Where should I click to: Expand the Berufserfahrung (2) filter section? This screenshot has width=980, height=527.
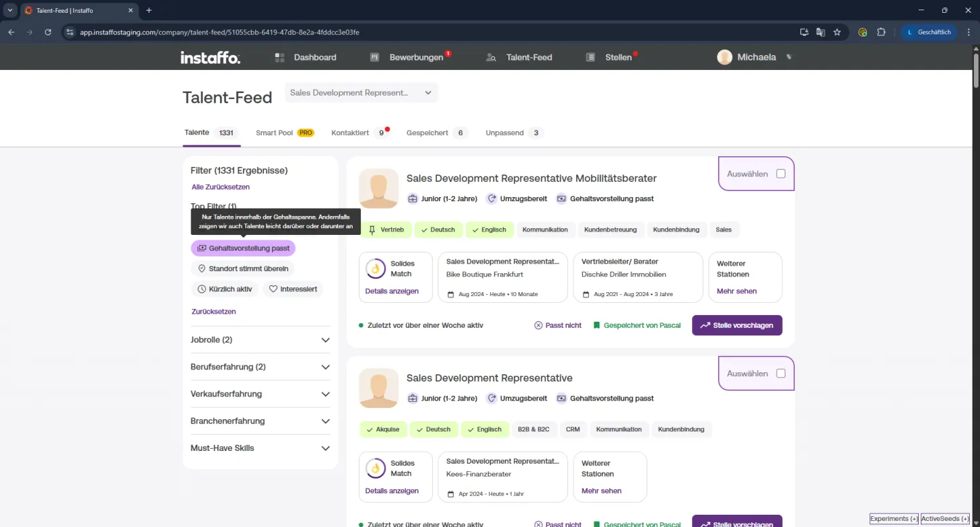coord(260,367)
